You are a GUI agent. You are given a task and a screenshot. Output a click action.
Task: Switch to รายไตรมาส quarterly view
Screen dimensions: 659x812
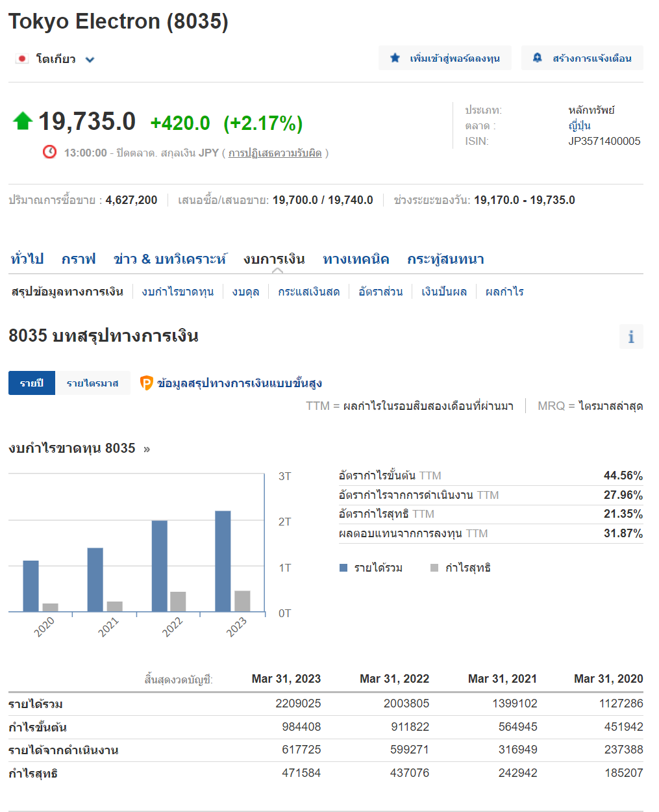pos(92,383)
